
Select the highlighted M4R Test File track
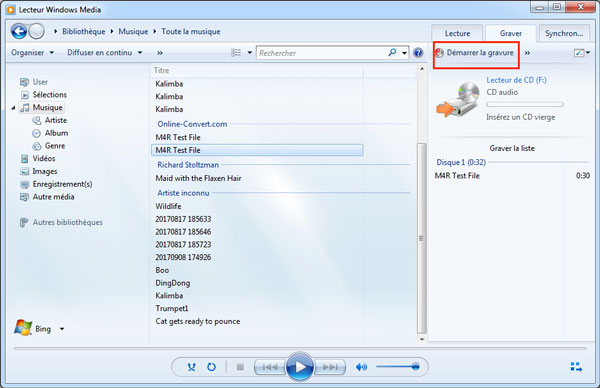257,150
